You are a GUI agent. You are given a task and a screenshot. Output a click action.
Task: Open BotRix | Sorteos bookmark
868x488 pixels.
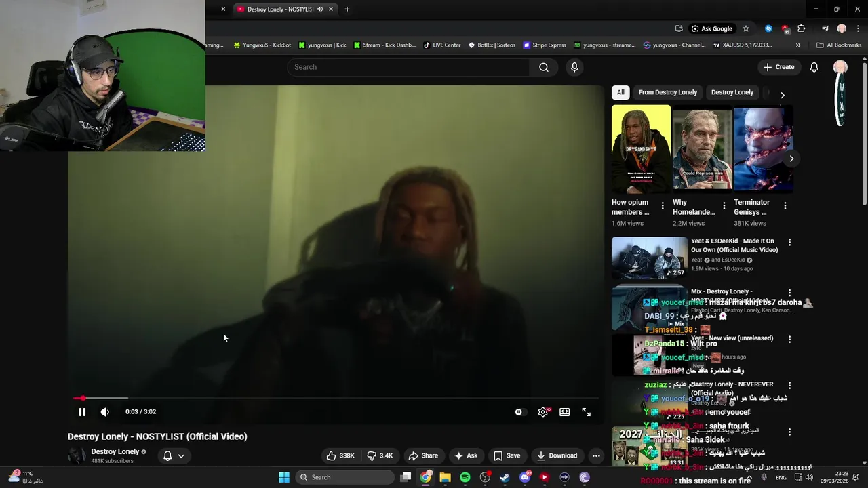tap(492, 45)
